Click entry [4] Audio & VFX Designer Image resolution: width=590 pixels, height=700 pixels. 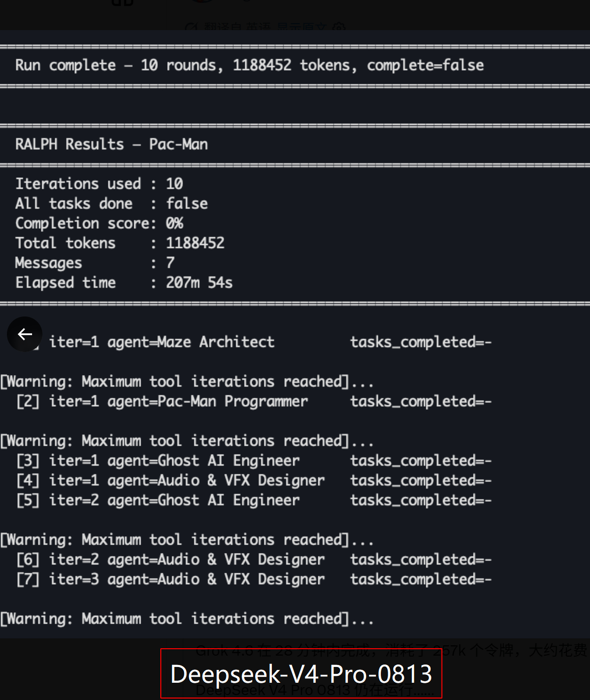254,480
